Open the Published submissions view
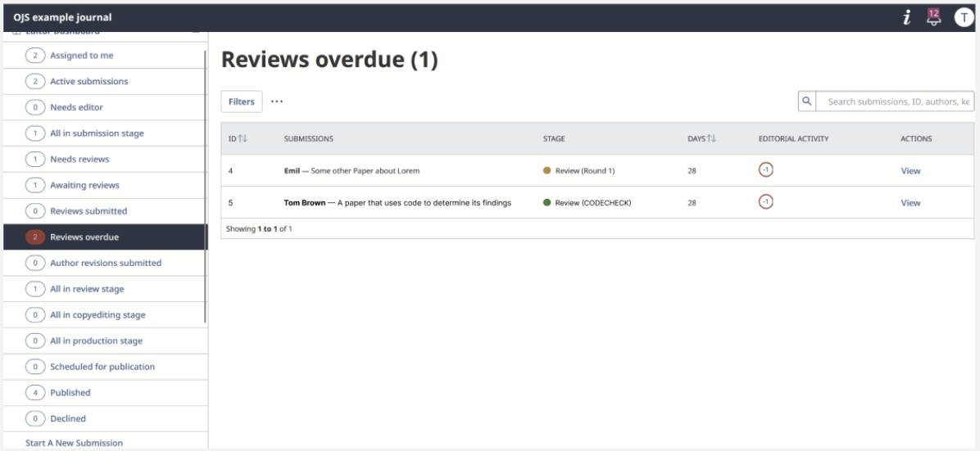This screenshot has height=451, width=980. [x=70, y=393]
